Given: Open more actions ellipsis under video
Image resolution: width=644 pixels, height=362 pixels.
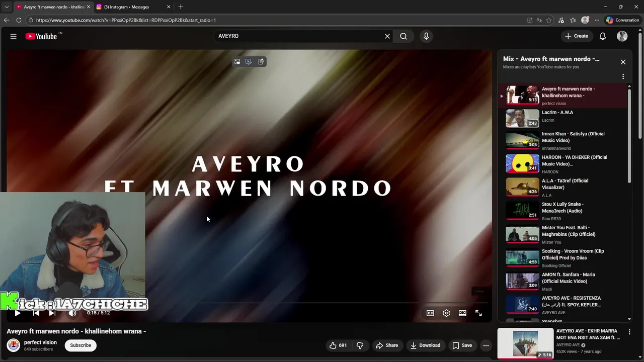Looking at the screenshot, I should [x=486, y=345].
